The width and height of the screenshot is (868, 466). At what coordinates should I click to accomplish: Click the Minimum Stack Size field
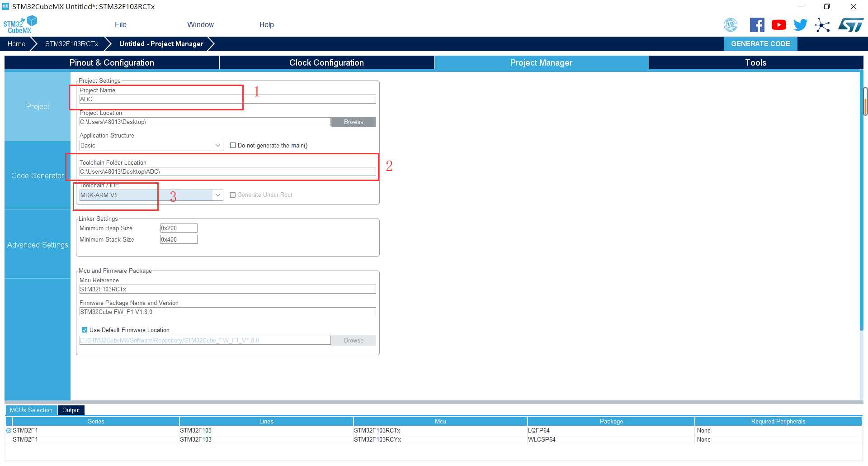pos(179,239)
